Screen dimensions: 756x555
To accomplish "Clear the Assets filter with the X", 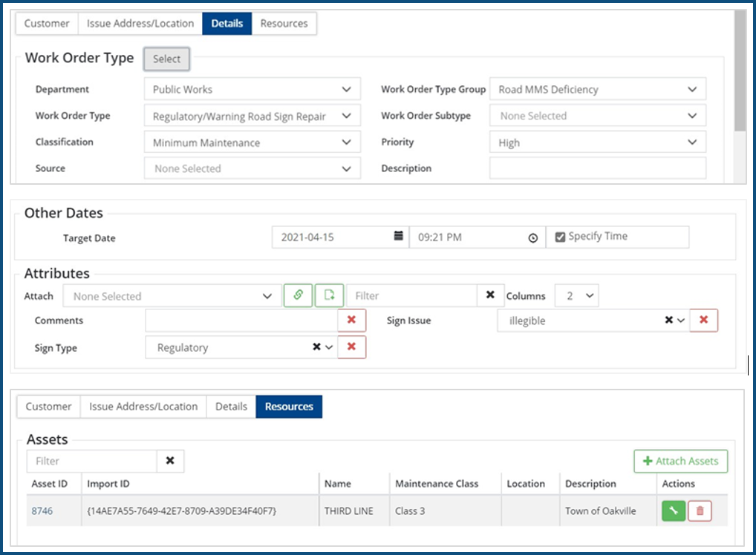I will coord(170,461).
